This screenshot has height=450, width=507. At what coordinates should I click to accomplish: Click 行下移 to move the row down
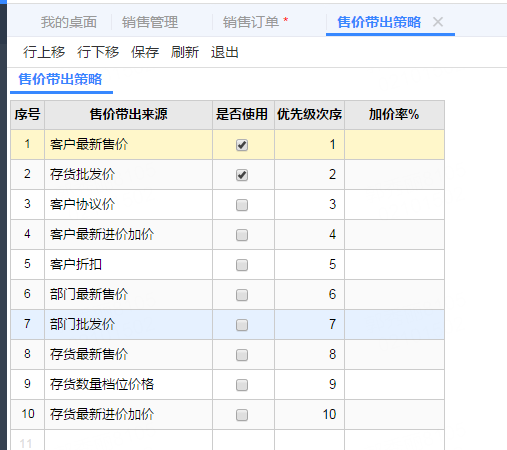pyautogui.click(x=98, y=52)
